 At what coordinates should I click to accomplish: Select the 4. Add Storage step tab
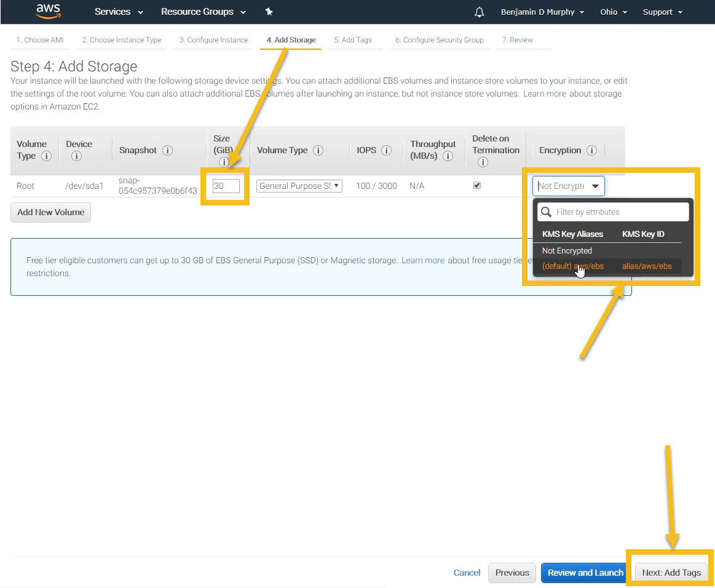pos(291,40)
